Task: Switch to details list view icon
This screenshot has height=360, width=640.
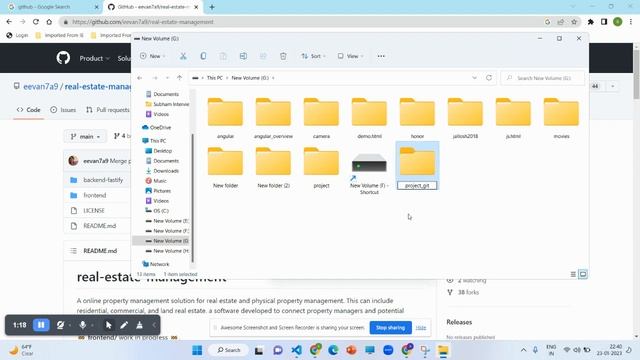Action: 573,274
